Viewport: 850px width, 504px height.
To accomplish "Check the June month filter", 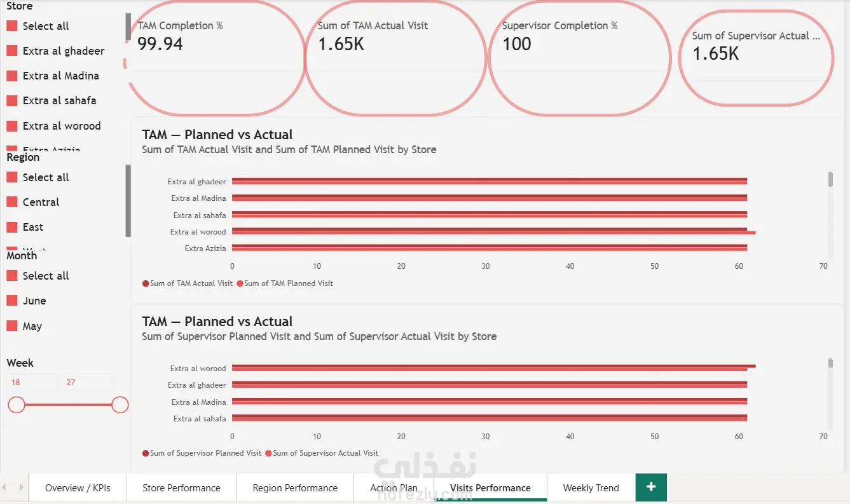I will 11,301.
